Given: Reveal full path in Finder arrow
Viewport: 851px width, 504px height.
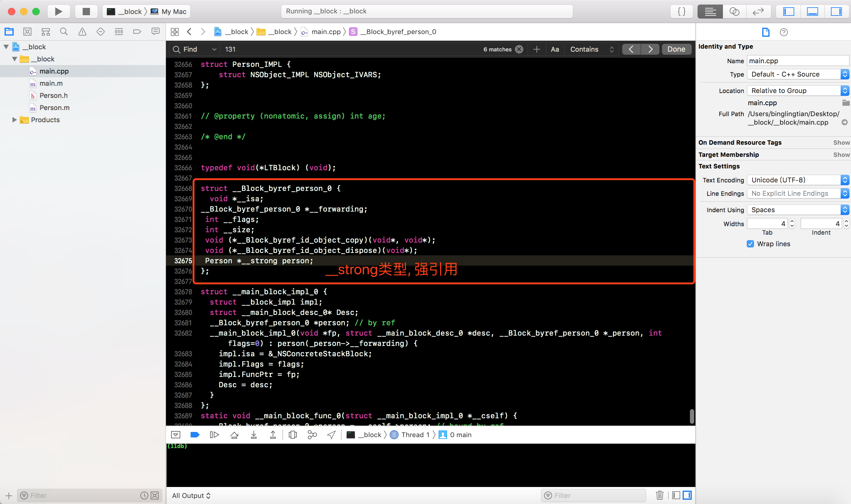Looking at the screenshot, I should coord(845,122).
